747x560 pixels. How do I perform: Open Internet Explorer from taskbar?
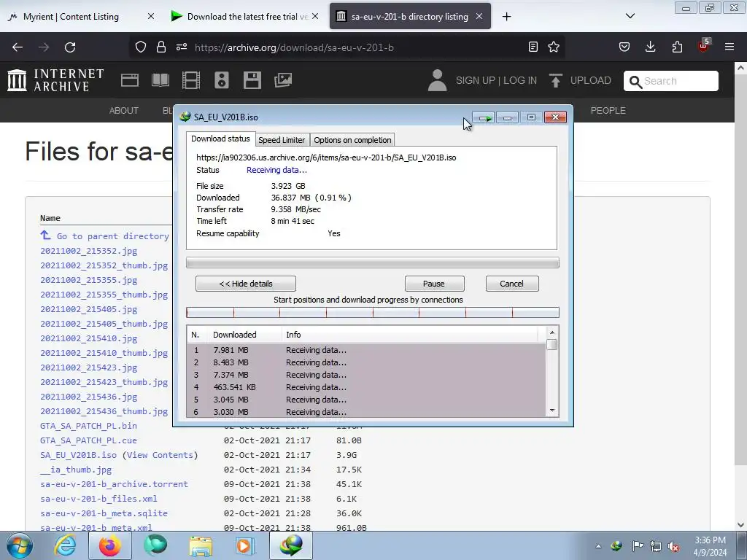tap(65, 545)
